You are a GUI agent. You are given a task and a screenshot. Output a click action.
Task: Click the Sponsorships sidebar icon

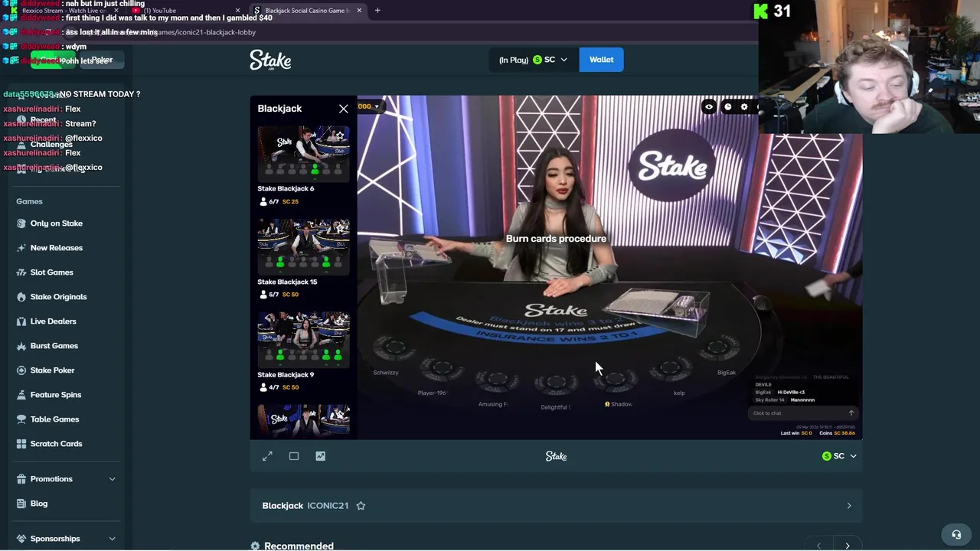click(x=21, y=539)
